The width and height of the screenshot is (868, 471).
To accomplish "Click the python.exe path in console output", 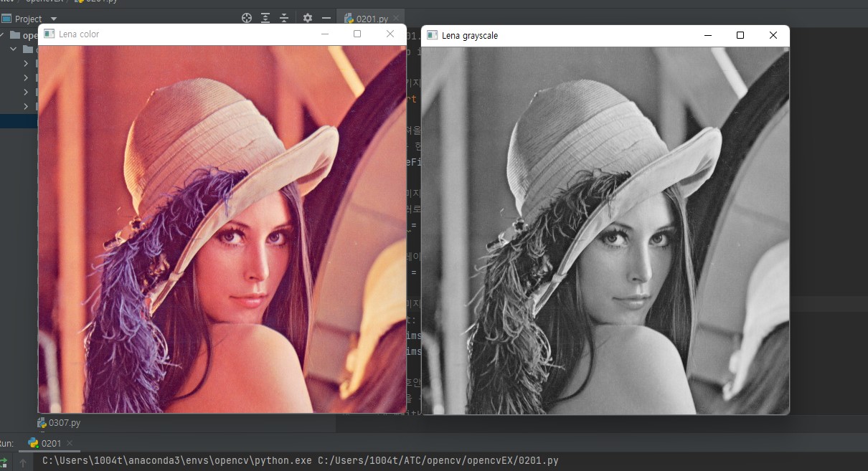I will point(177,461).
